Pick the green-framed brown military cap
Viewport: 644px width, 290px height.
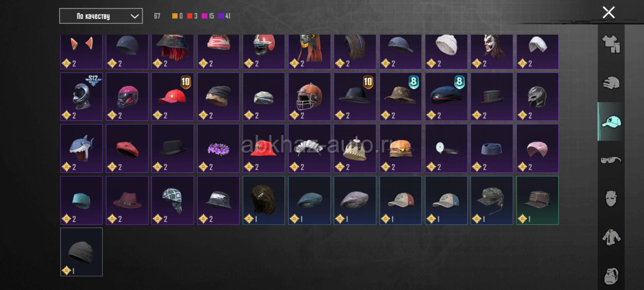click(x=537, y=200)
